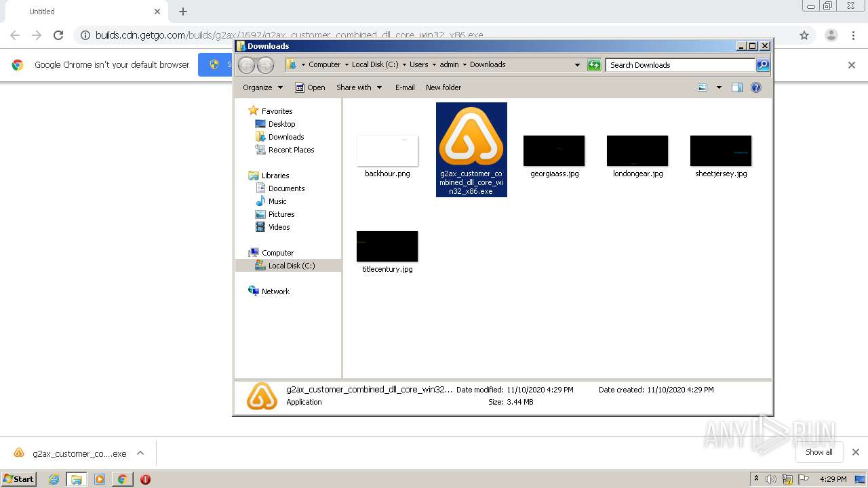Click the Chrome address bar URL
Screen dimensions: 868x488
tap(289, 35)
